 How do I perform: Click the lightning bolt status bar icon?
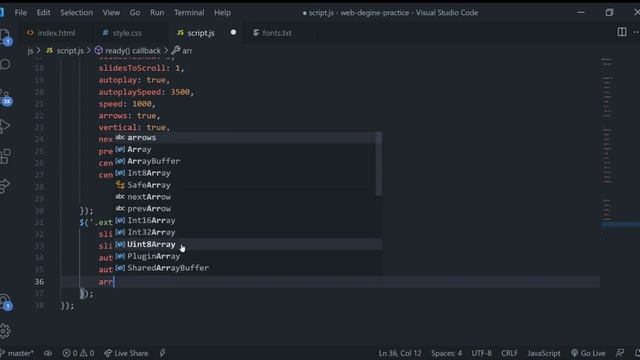pos(162,353)
